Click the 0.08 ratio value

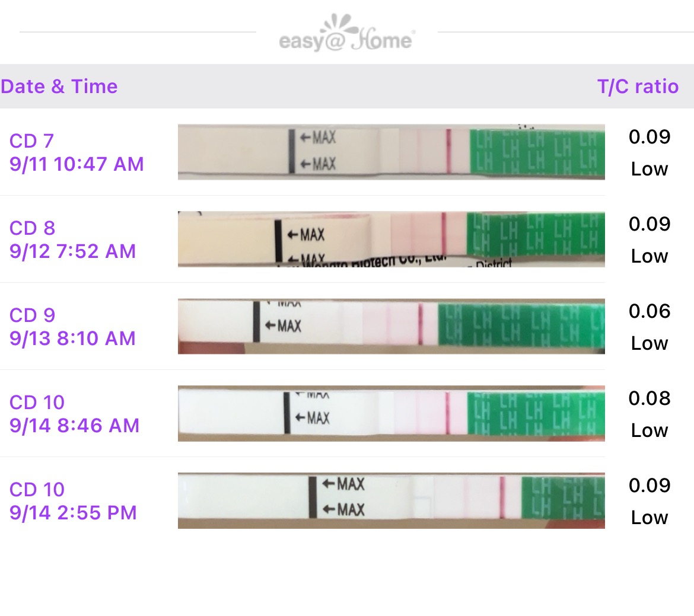pyautogui.click(x=650, y=398)
